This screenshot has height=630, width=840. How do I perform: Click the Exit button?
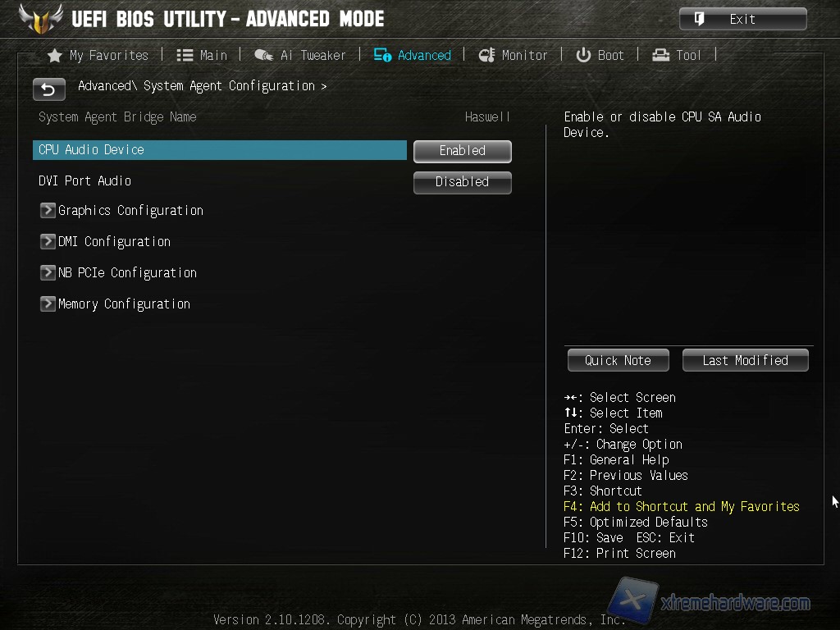743,20
